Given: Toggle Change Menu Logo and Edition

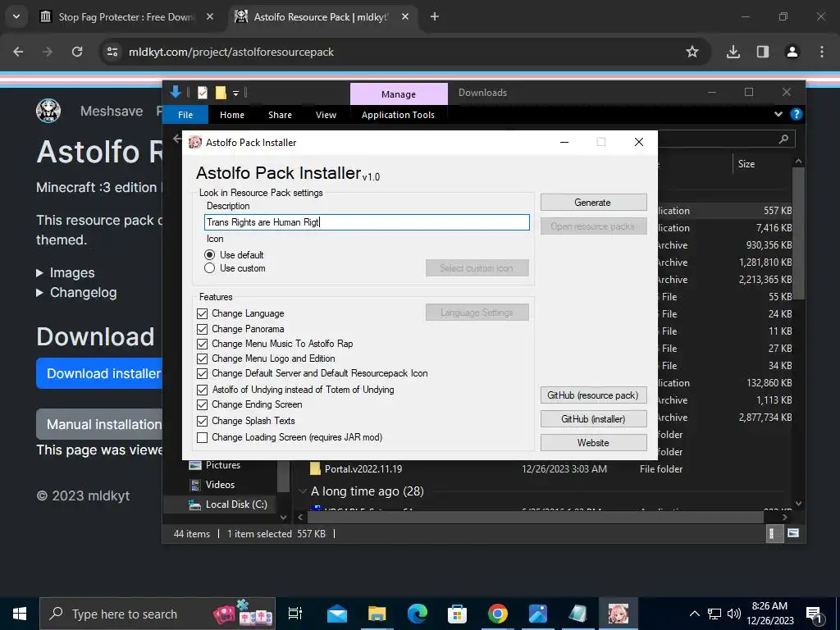Looking at the screenshot, I should click(202, 358).
